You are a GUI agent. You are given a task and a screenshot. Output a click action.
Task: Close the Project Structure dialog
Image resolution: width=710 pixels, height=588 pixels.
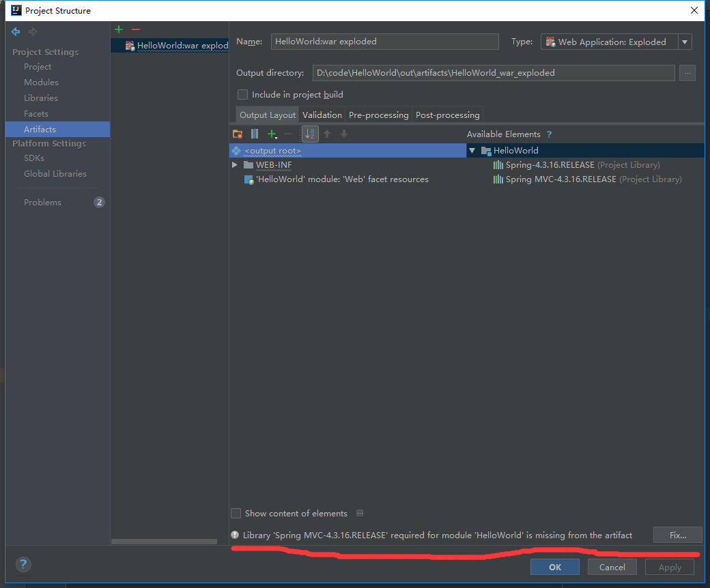(694, 10)
